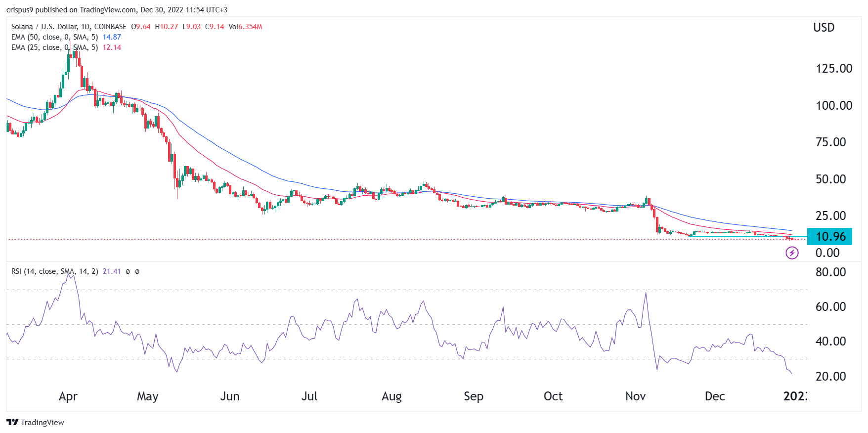The height and width of the screenshot is (433, 868).
Task: Click the USD currency label
Action: [x=824, y=28]
